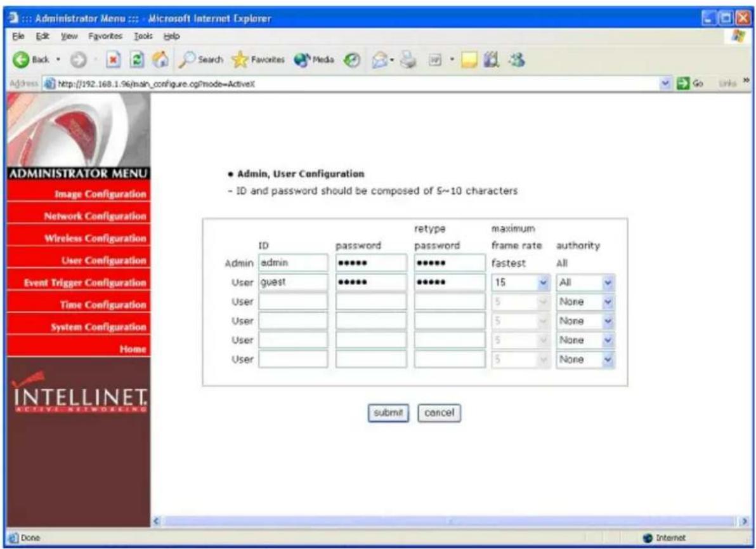The image size is (756, 549).
Task: Open Favorites from the star toolbar icon
Action: [x=258, y=60]
